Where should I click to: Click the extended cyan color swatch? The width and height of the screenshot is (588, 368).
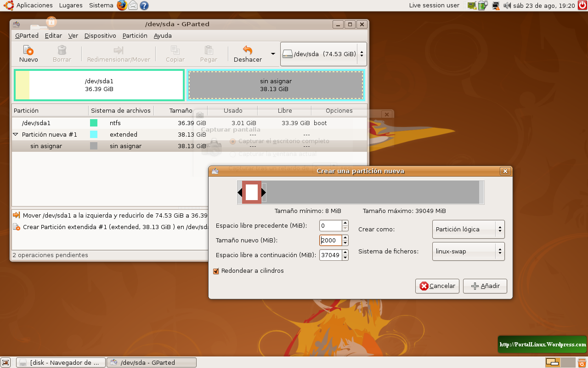(94, 134)
